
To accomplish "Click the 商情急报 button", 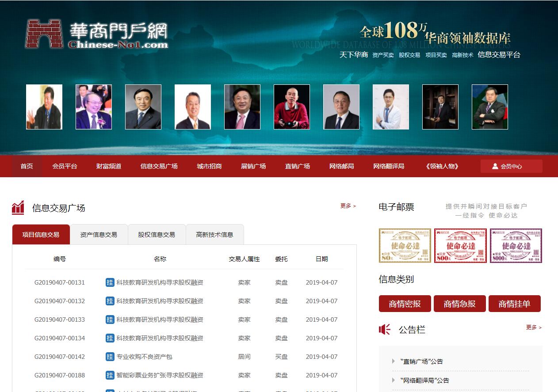I will click(459, 304).
